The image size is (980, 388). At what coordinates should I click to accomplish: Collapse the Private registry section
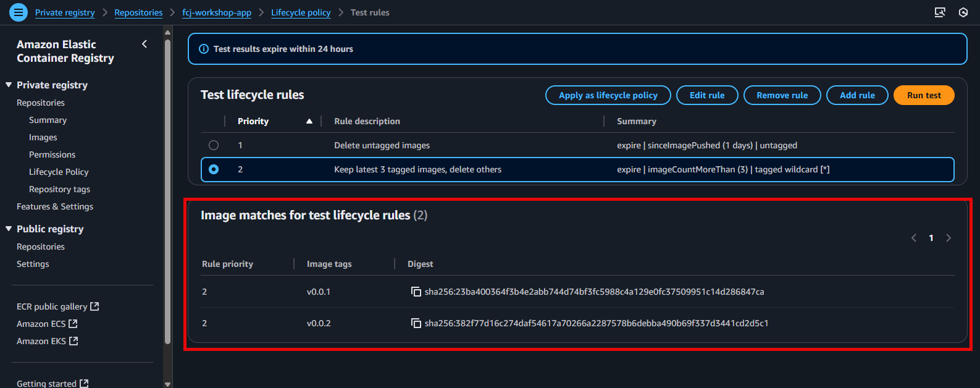9,85
